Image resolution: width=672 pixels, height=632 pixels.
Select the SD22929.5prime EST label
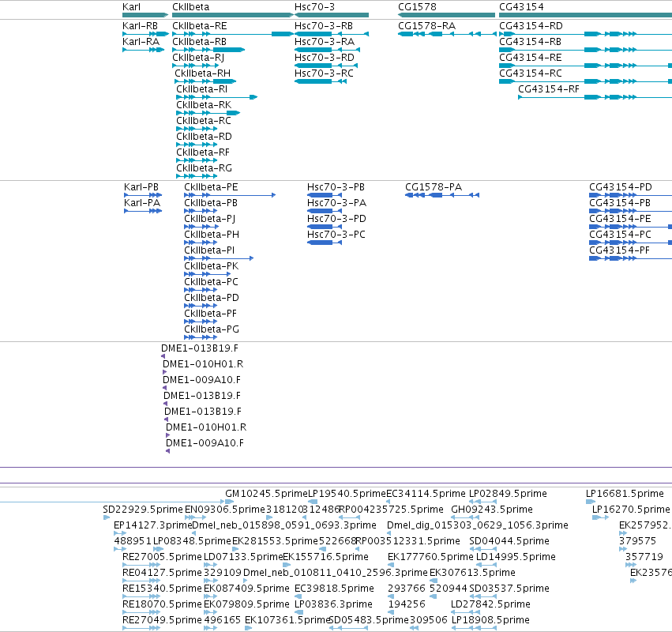(143, 510)
